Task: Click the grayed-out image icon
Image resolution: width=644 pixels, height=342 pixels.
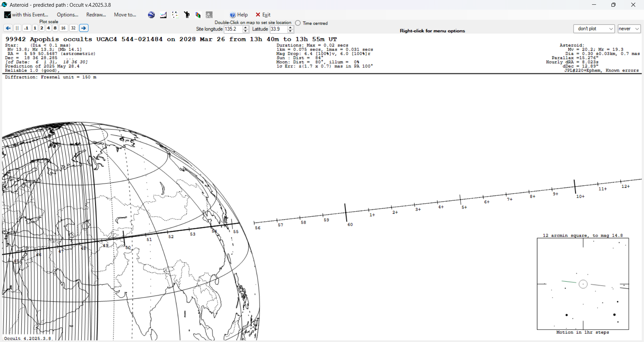Action: tap(209, 15)
